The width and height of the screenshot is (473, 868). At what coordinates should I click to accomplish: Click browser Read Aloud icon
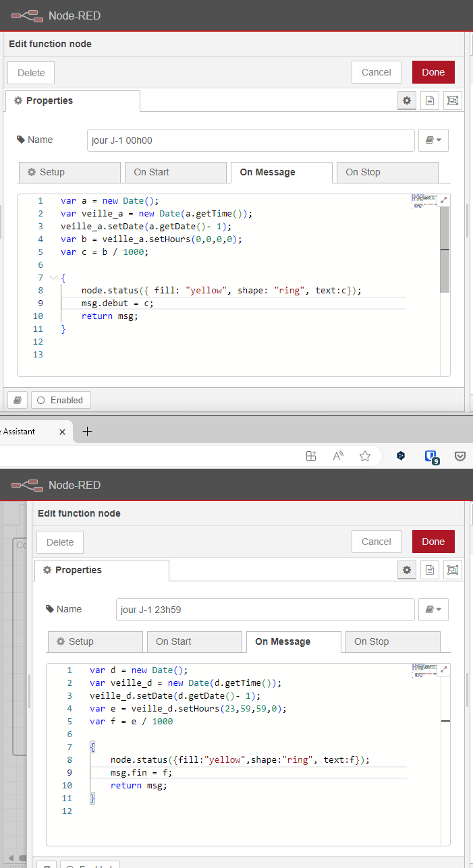point(338,456)
